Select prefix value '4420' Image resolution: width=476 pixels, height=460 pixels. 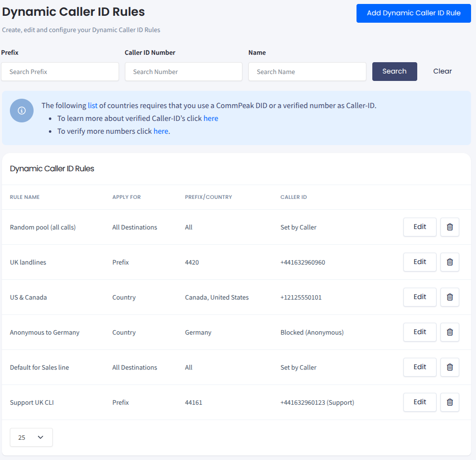pyautogui.click(x=192, y=262)
